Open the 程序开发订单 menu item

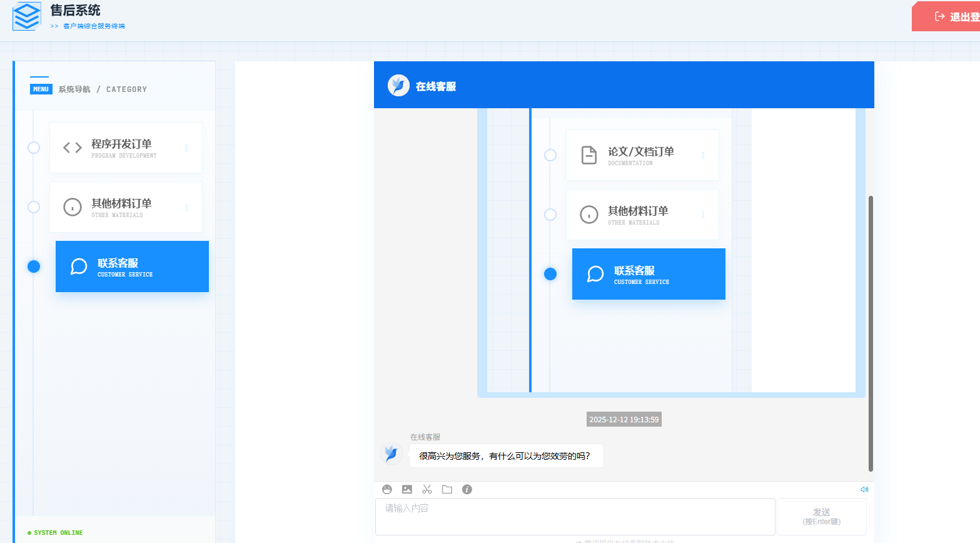pyautogui.click(x=126, y=148)
